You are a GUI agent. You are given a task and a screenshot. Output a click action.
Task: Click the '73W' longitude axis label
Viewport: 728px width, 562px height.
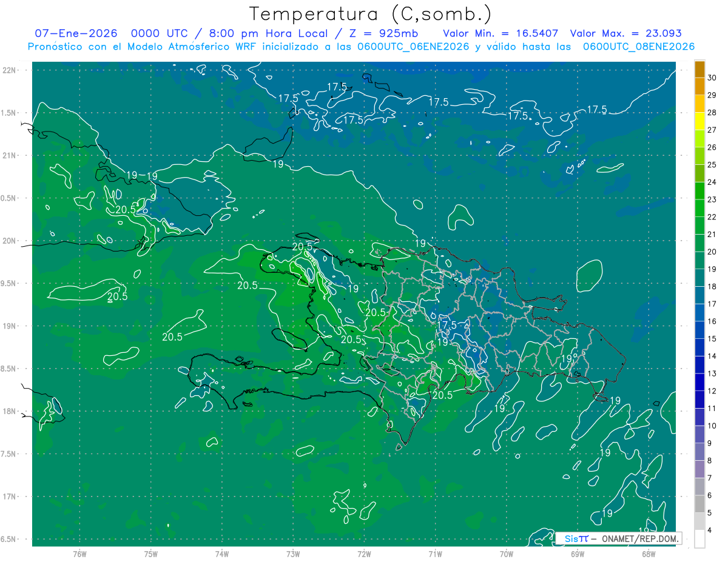coord(293,554)
